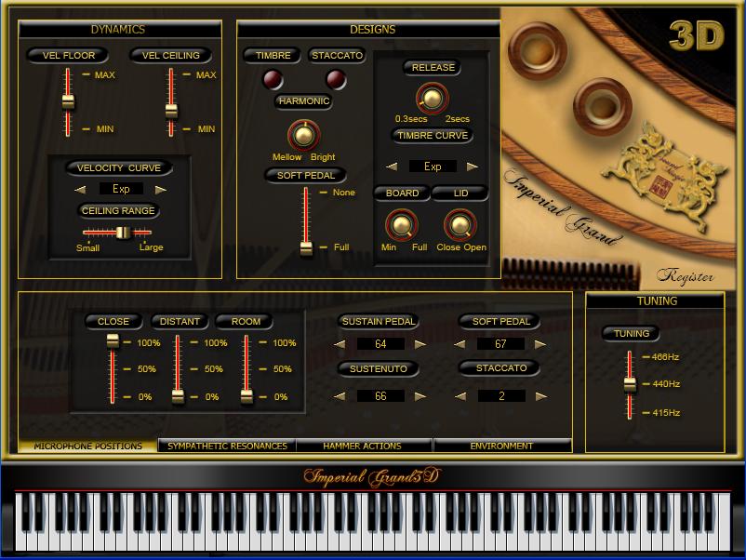Click the Velocity Curve Exp value field
Viewport: 746px width, 560px height.
(121, 189)
